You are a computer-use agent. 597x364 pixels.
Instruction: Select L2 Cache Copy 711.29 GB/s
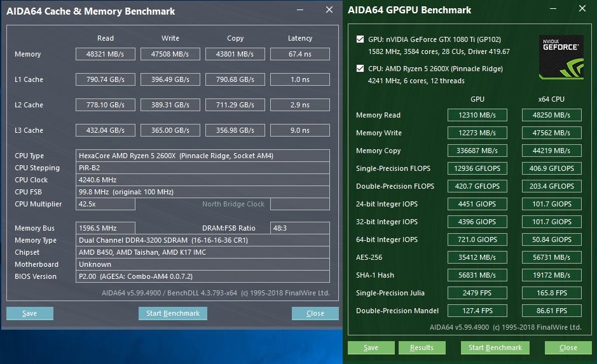pos(235,105)
